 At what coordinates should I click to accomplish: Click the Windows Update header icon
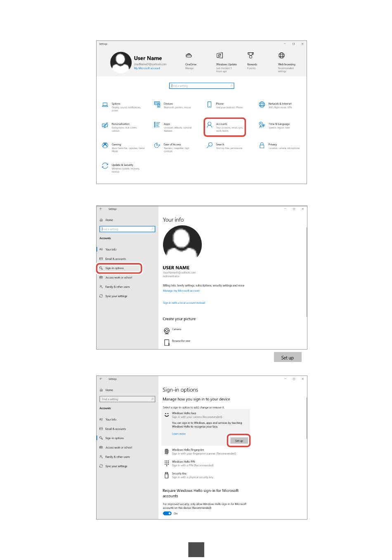(x=220, y=56)
